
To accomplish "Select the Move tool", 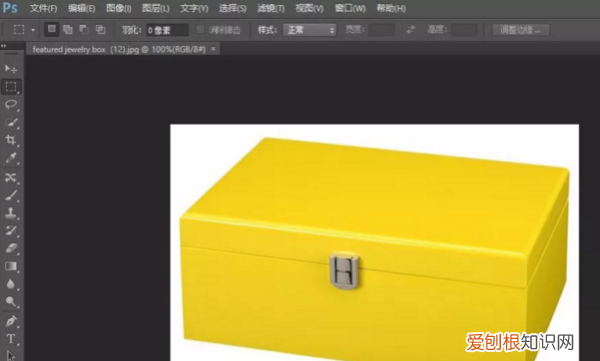I will pos(11,69).
